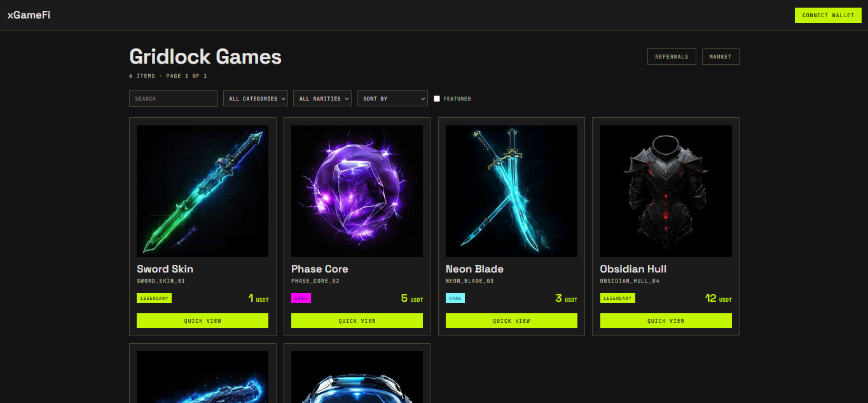Click the "6 items · page 1 of 1" text
868x403 pixels.
168,76
